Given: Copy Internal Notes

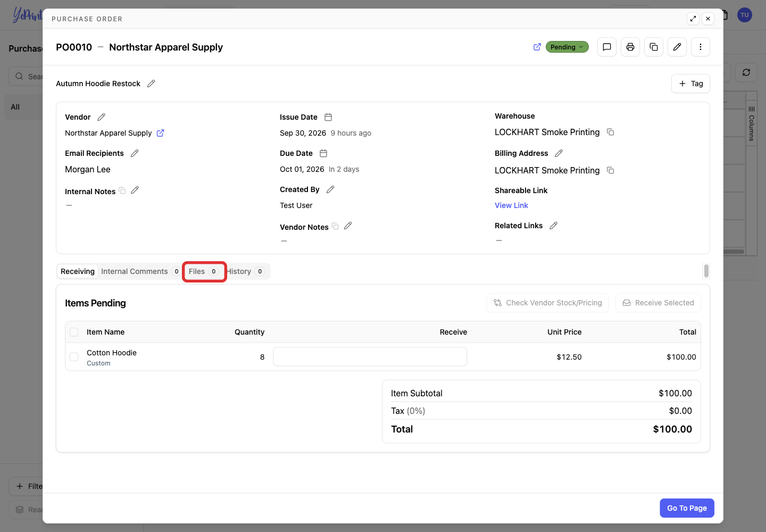Looking at the screenshot, I should (122, 190).
